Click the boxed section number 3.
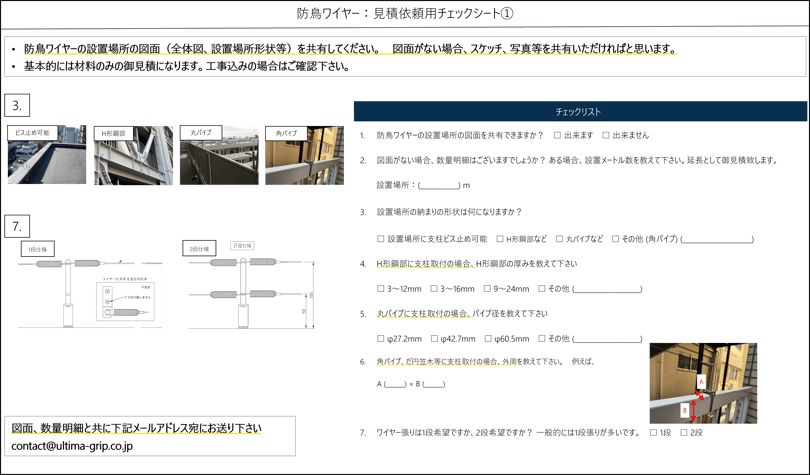Image resolution: width=810 pixels, height=475 pixels. [17, 105]
